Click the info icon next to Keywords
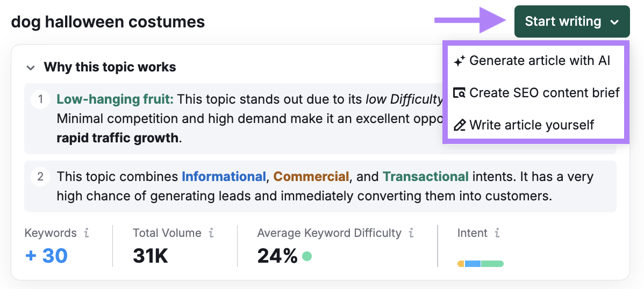644x289 pixels. (x=87, y=233)
